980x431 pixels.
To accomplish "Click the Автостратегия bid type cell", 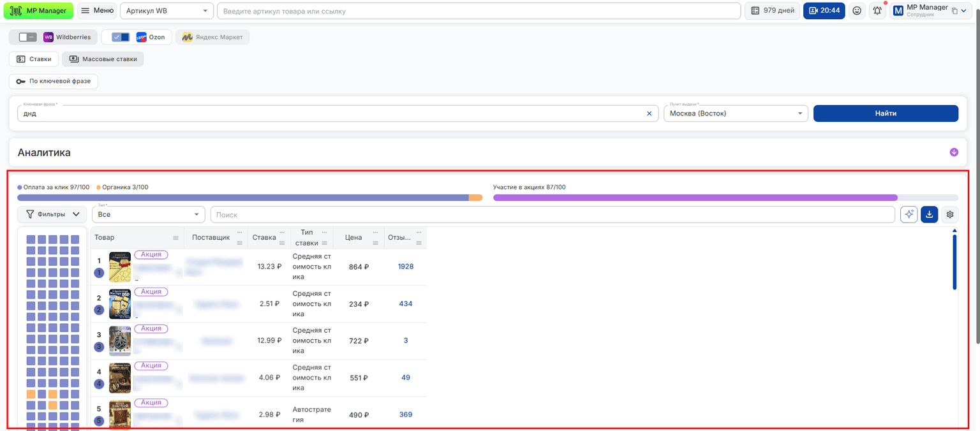I will click(312, 414).
